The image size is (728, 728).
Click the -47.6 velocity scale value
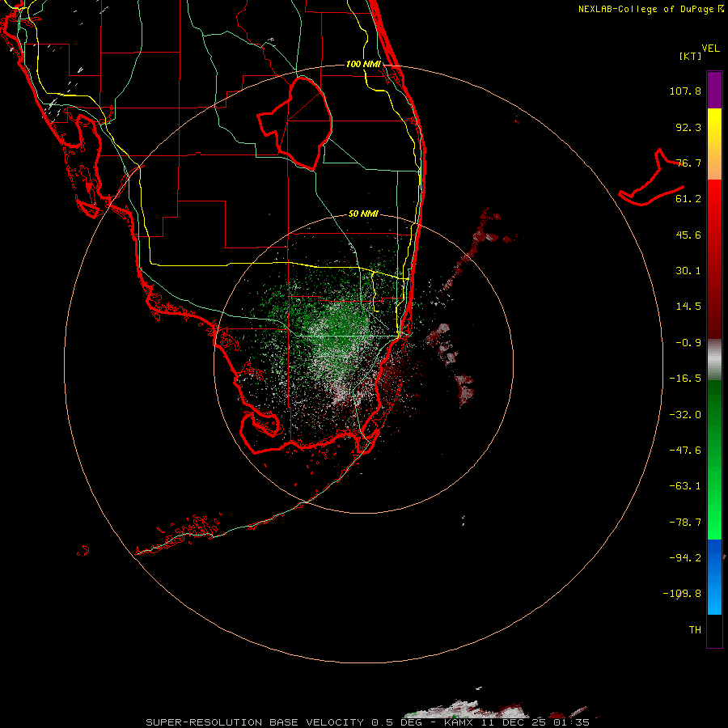tap(685, 451)
